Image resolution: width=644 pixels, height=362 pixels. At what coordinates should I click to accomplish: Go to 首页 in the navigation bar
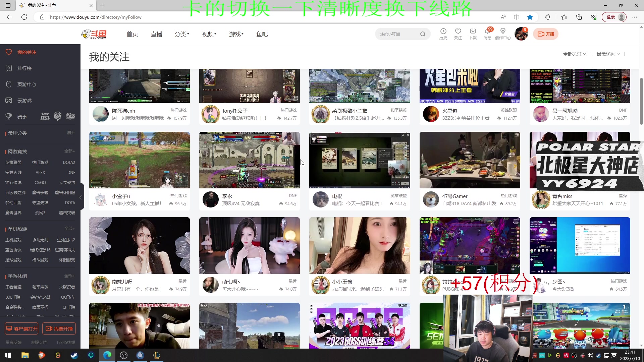(x=132, y=34)
